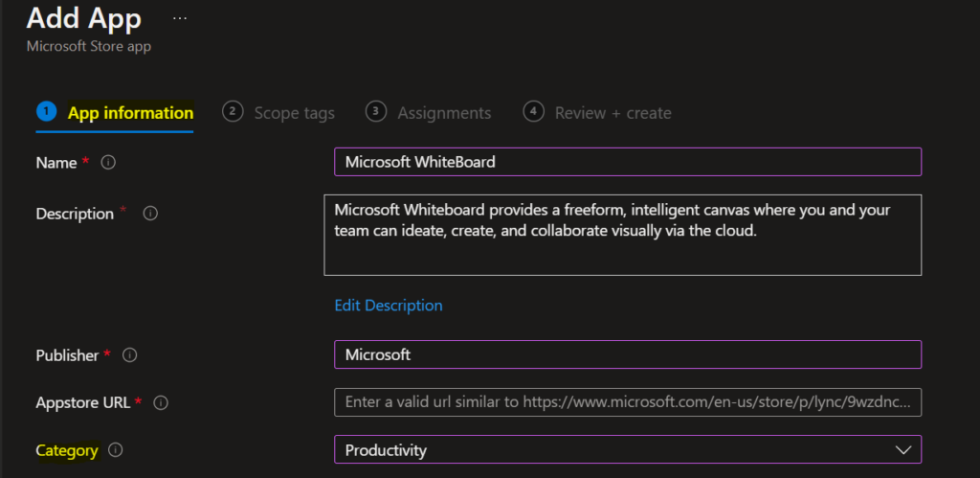Show the info tooltip for Appstore URL
Viewport: 980px width, 478px height.
point(161,403)
